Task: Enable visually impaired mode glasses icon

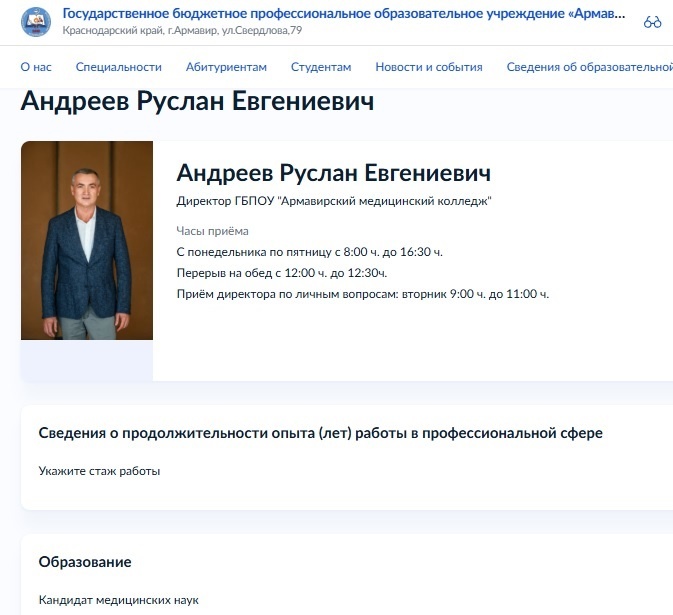Action: (x=652, y=22)
